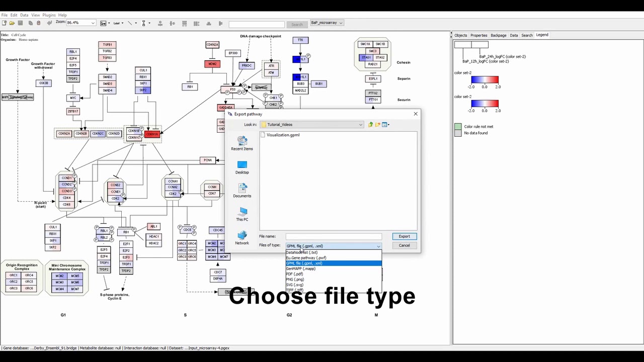
Task: Click the Undo arrow toolbar icon
Action: (49, 23)
